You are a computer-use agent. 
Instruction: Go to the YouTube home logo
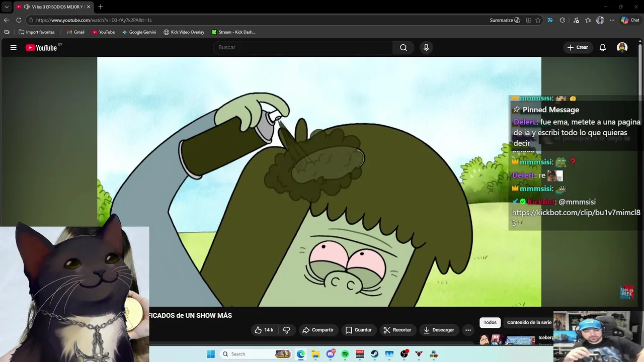tap(41, 47)
